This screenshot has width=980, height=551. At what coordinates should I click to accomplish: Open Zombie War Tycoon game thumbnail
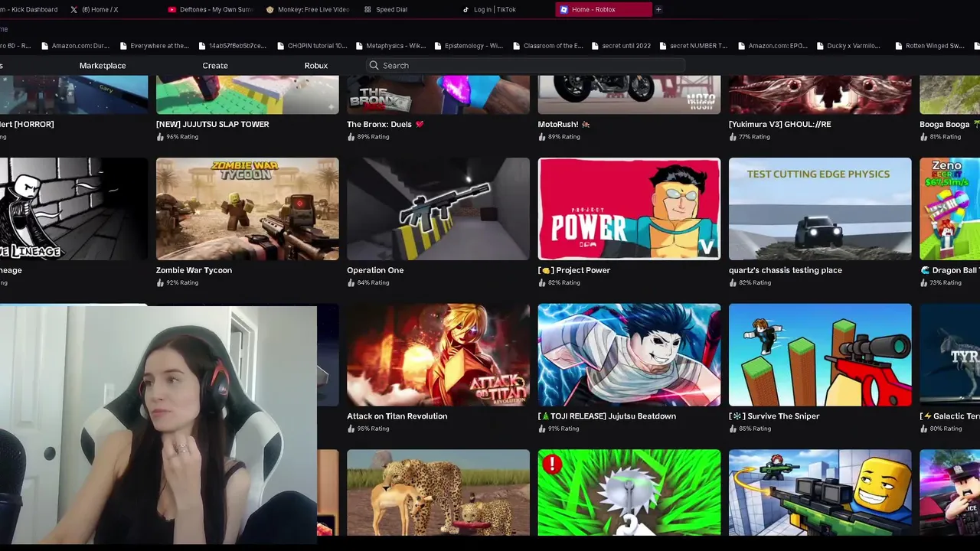click(x=247, y=209)
